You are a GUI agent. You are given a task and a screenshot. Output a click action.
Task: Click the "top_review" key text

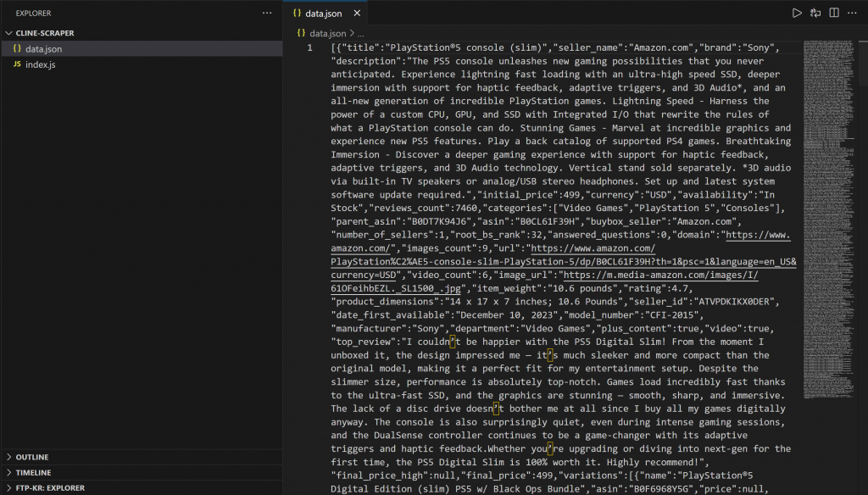(x=363, y=342)
